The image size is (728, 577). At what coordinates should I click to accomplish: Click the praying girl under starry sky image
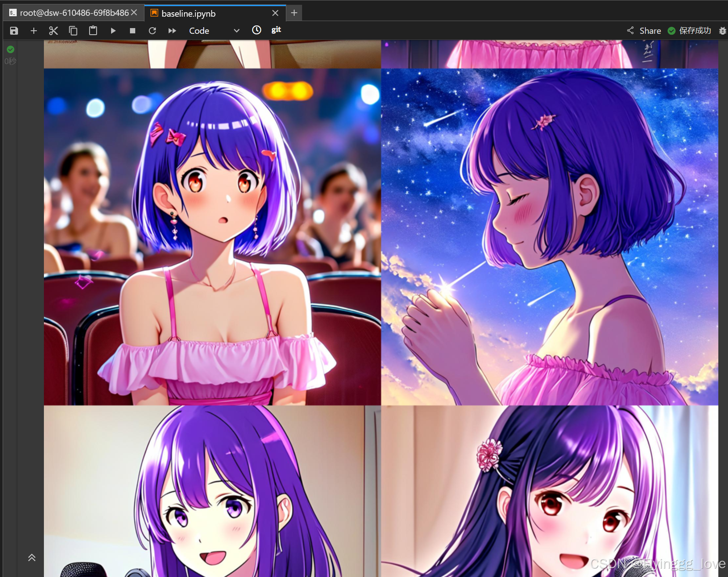pos(550,237)
